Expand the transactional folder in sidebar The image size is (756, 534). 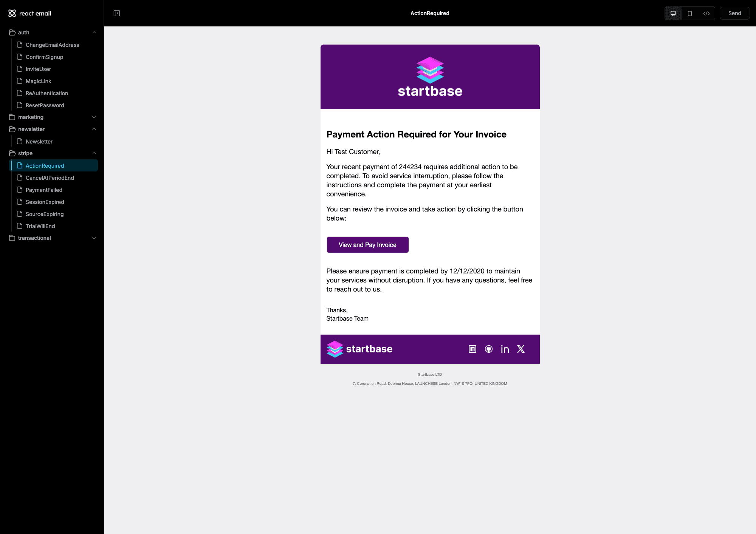pyautogui.click(x=52, y=238)
